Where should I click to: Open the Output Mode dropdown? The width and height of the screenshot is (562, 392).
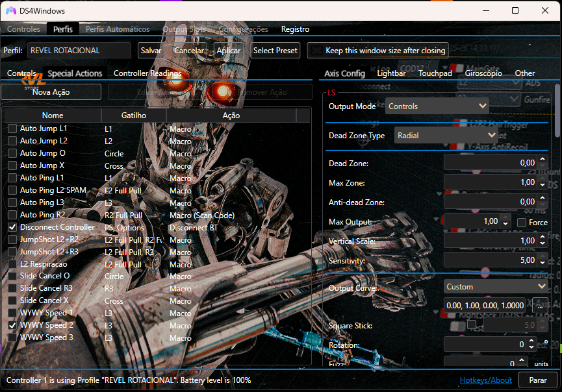[x=437, y=106]
